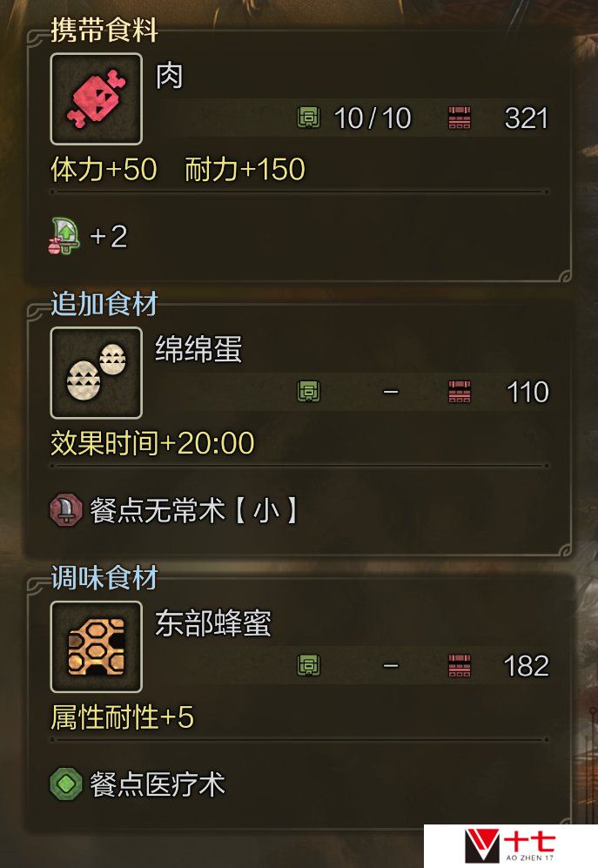Click the 绵绵蛋 ingredient name
This screenshot has height=868, width=598.
198,349
